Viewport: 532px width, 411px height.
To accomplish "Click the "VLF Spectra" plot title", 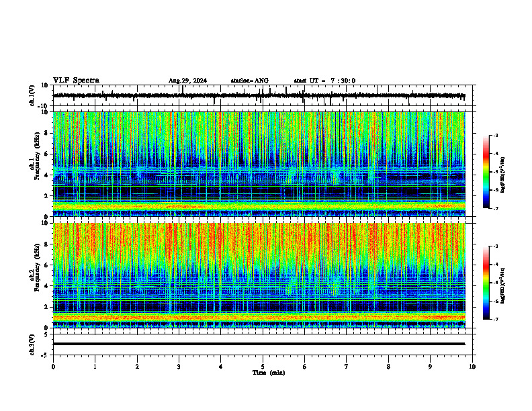I will pyautogui.click(x=76, y=80).
